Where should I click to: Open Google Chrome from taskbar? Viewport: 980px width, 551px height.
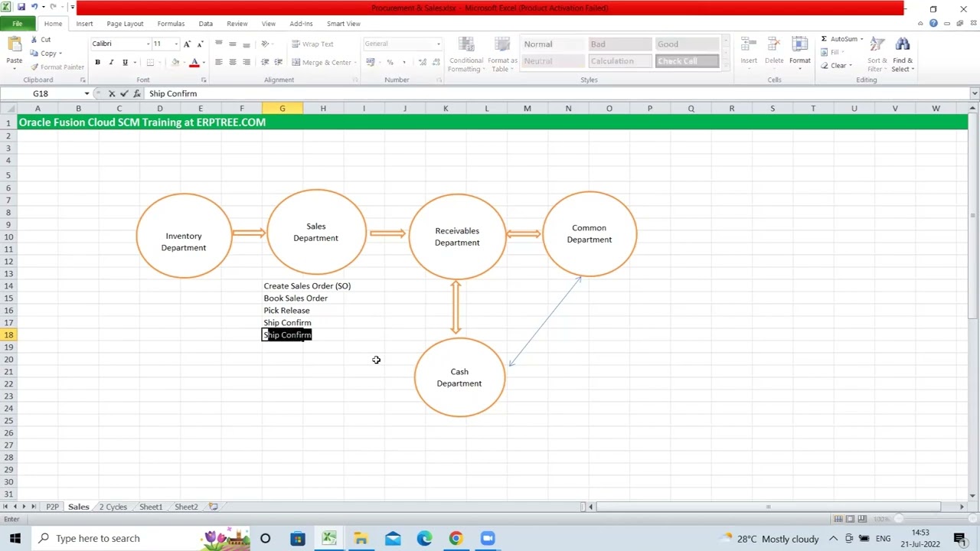pyautogui.click(x=456, y=538)
